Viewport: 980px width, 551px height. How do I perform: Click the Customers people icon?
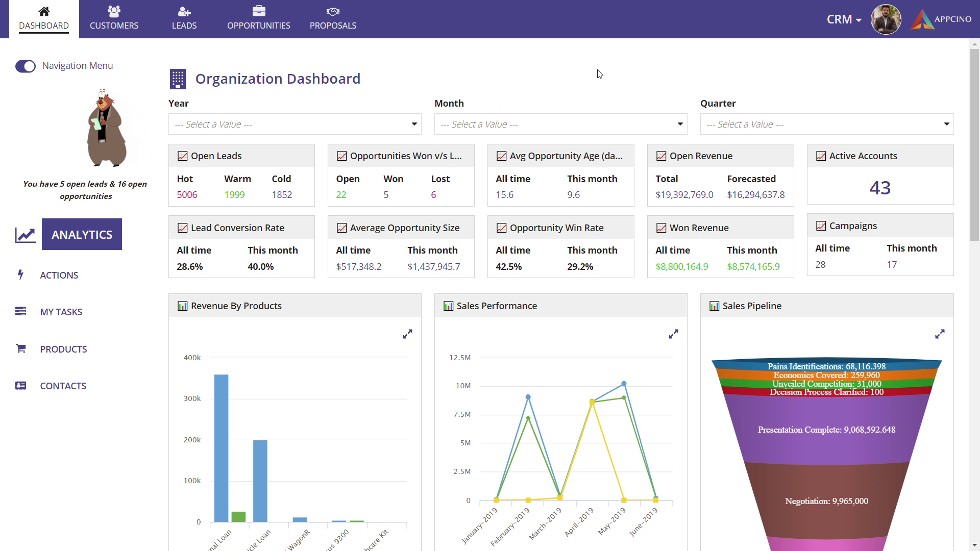[114, 11]
